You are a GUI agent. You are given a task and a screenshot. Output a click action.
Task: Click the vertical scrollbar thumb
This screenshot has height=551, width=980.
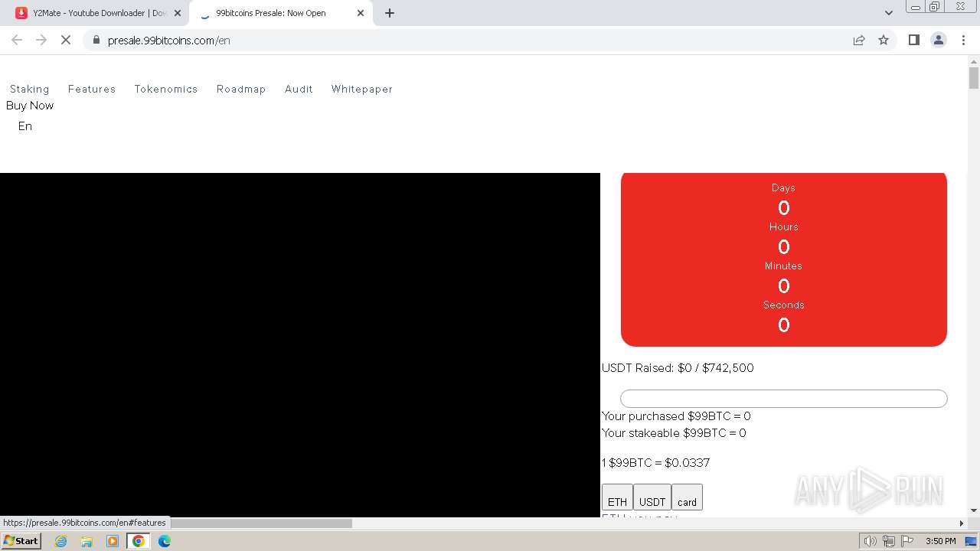pyautogui.click(x=974, y=78)
